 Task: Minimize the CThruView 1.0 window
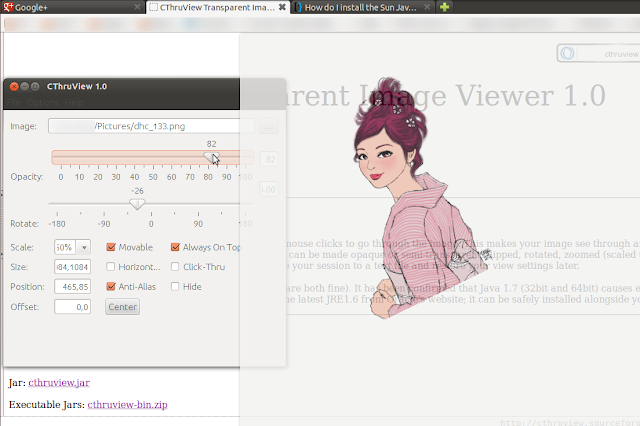(x=24, y=87)
